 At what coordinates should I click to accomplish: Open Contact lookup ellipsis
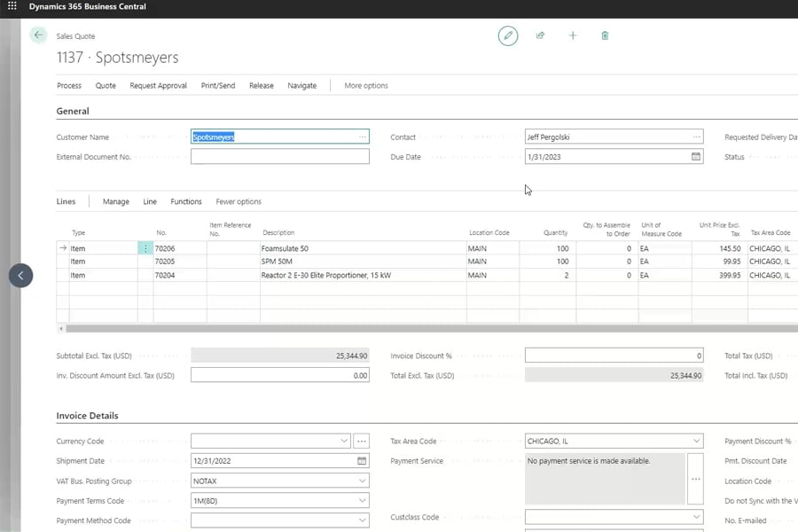coord(696,137)
